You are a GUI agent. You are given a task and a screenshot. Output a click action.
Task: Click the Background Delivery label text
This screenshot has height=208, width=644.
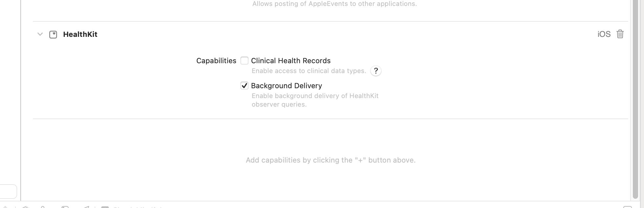[287, 86]
